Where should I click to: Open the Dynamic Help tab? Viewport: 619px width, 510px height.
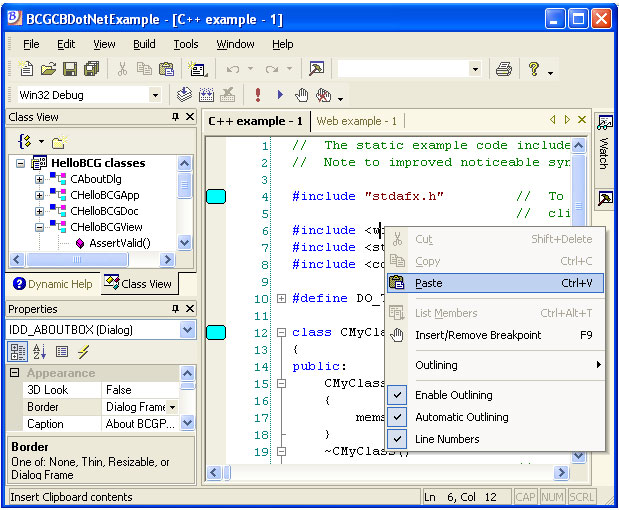click(x=54, y=284)
